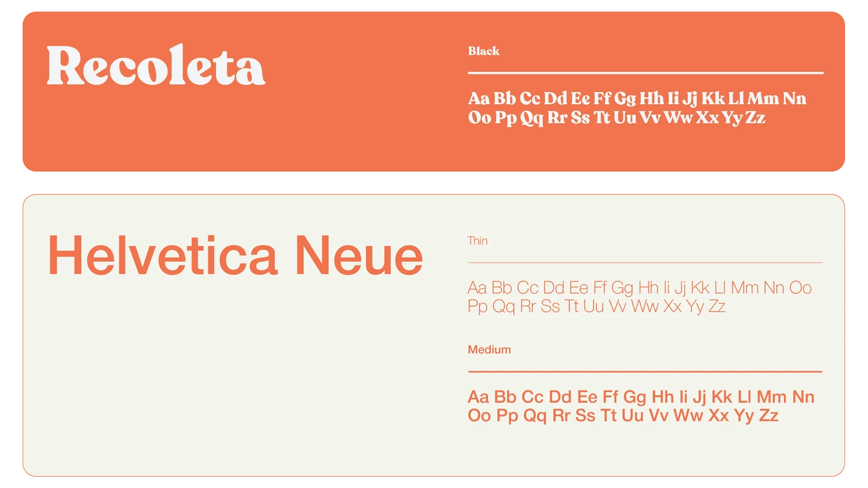
Task: Select the Thin weight label
Action: coord(477,241)
